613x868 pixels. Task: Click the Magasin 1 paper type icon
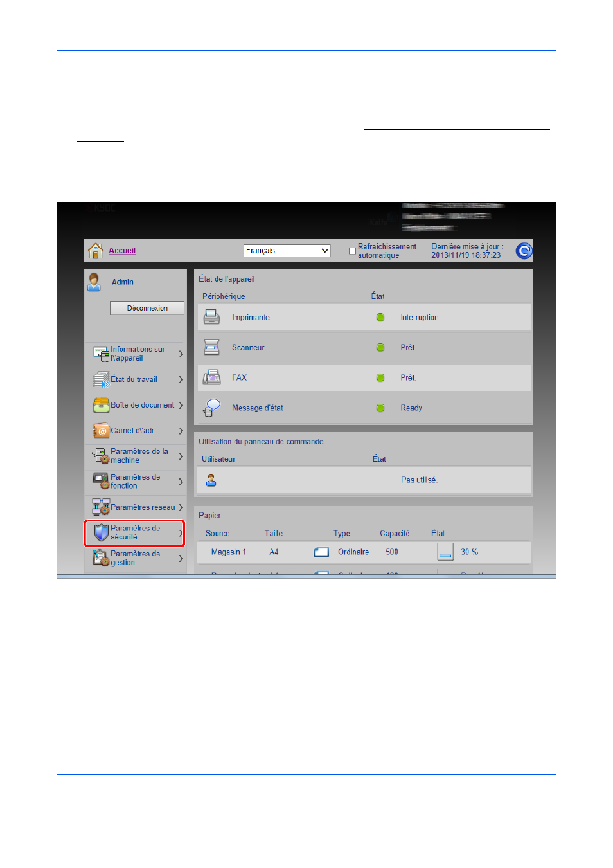[x=321, y=552]
